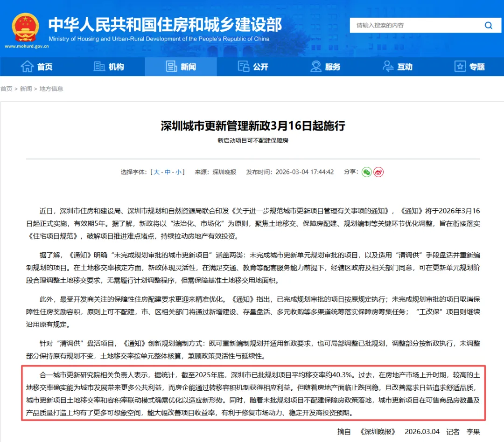
Task: Open the 专题 navigation label
Action: pos(477,67)
